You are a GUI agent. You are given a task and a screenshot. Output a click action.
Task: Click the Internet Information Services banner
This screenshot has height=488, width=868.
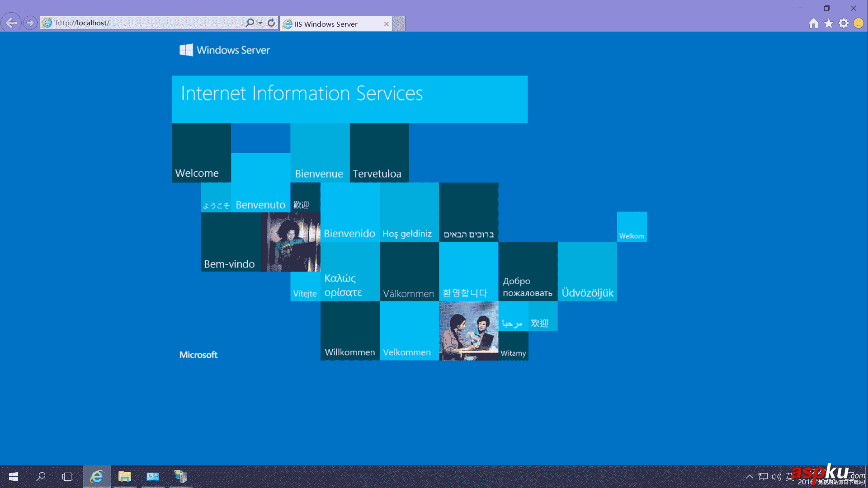[x=349, y=99]
